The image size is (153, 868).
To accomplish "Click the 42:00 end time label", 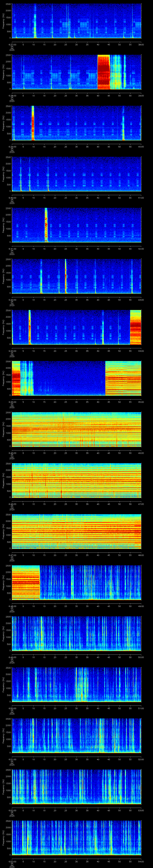I will (x=141, y=249).
